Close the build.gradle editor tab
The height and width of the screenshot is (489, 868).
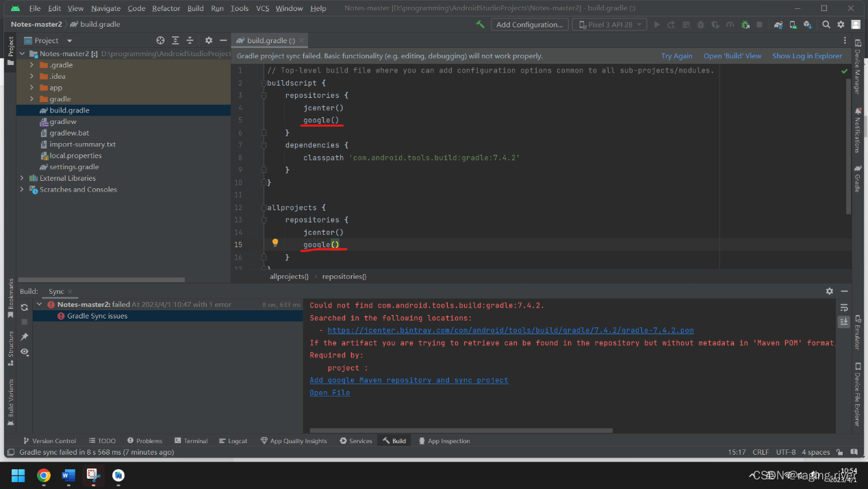click(x=302, y=40)
